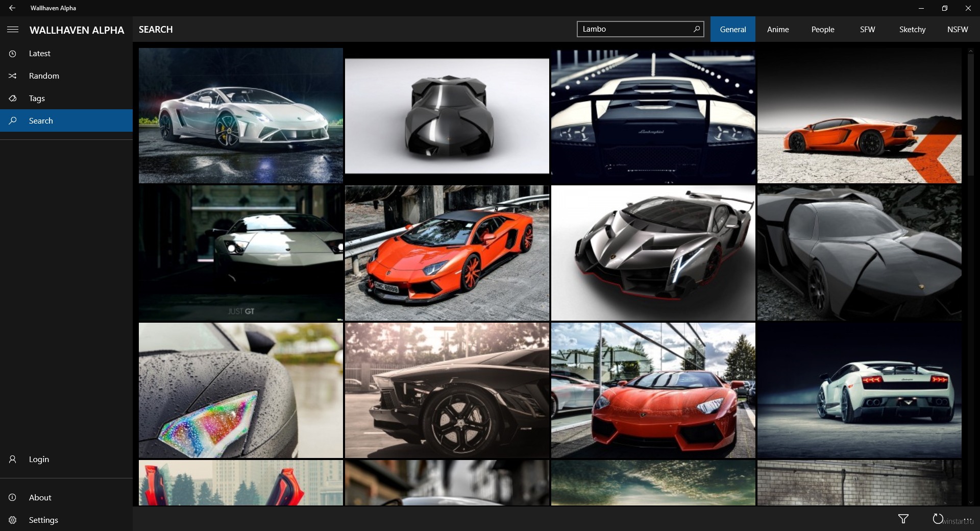Open the Tags section
The image size is (980, 531).
pyautogui.click(x=66, y=99)
